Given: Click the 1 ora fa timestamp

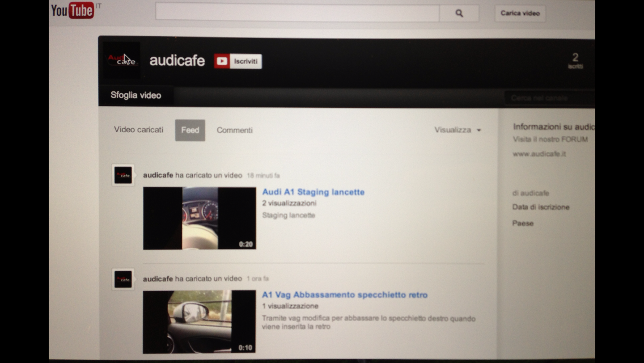Looking at the screenshot, I should [257, 278].
